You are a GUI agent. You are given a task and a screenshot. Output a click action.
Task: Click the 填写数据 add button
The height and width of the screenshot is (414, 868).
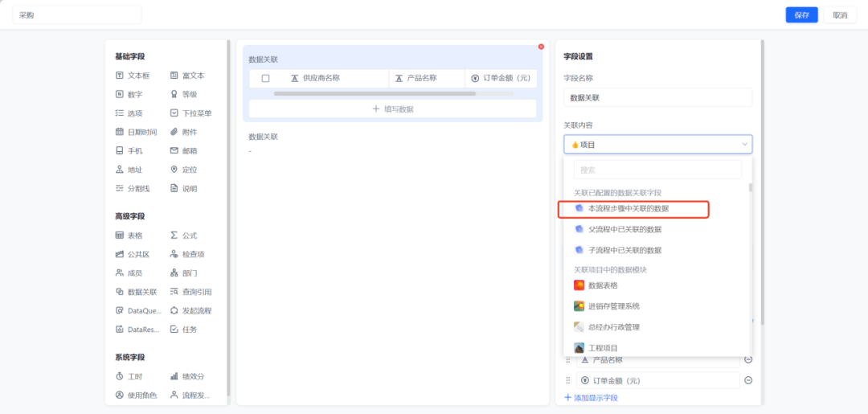[392, 109]
